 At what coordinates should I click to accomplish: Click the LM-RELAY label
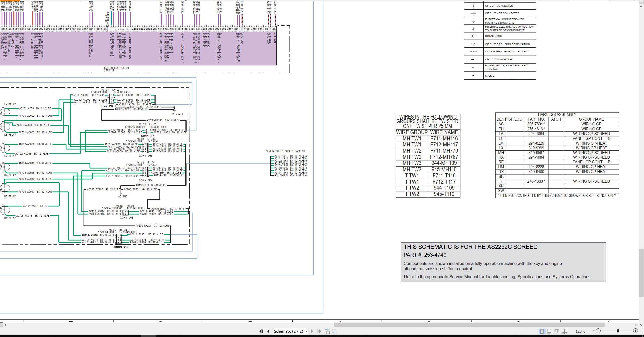coord(10,156)
